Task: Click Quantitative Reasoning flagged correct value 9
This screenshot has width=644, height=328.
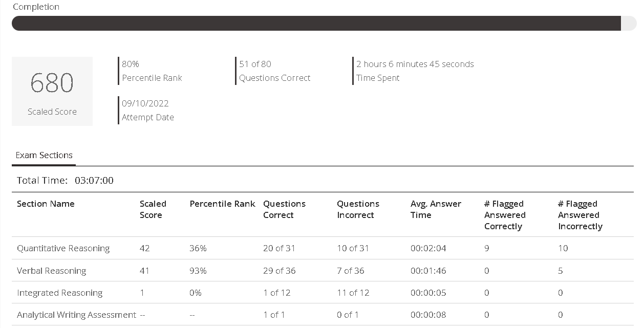Action: coord(487,248)
